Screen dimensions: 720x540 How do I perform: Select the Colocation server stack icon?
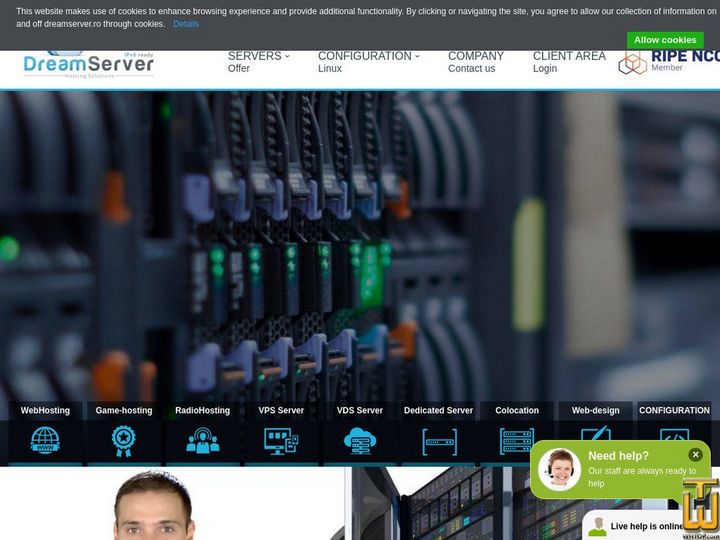516,441
